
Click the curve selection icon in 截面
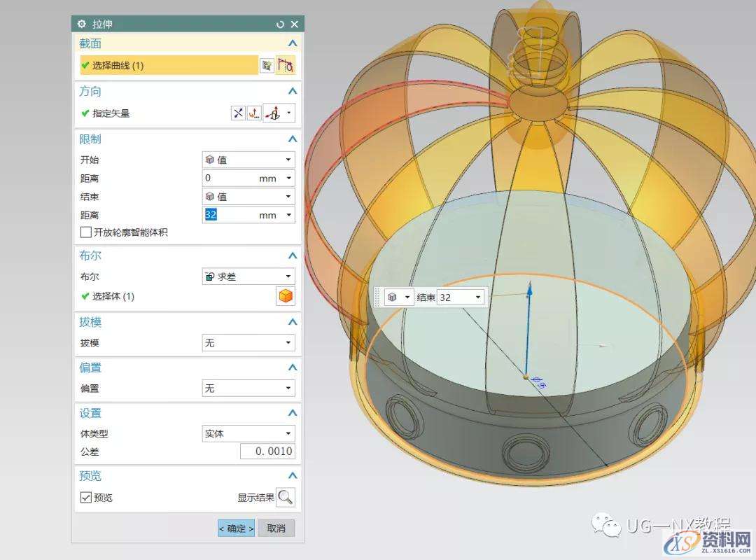click(x=286, y=66)
